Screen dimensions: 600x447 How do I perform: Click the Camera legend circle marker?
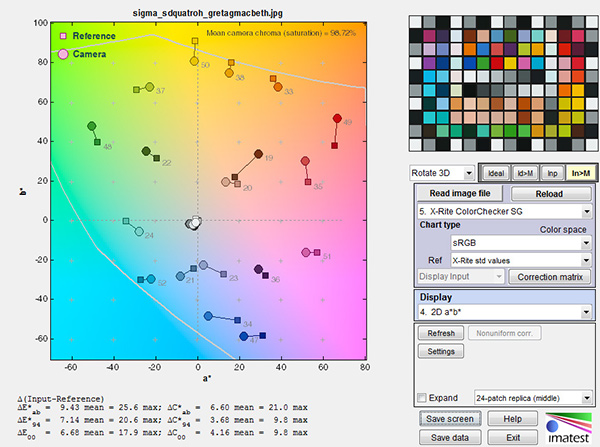pyautogui.click(x=63, y=54)
